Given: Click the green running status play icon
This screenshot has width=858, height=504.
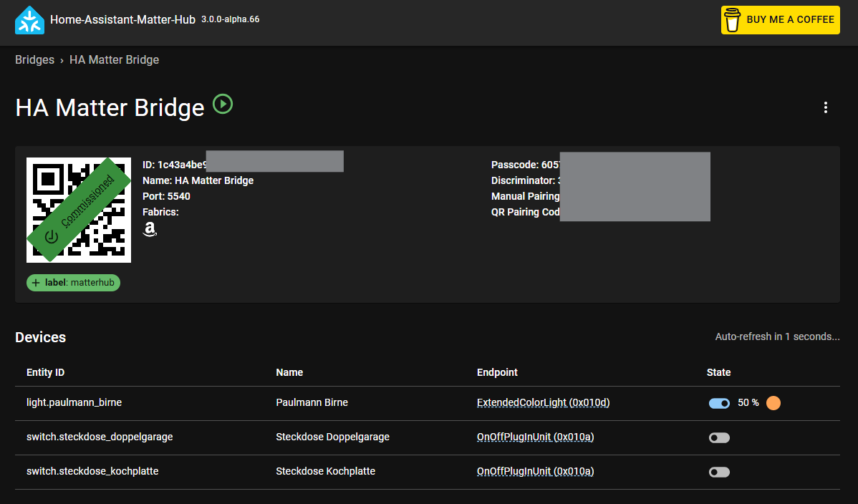Looking at the screenshot, I should click(x=223, y=104).
